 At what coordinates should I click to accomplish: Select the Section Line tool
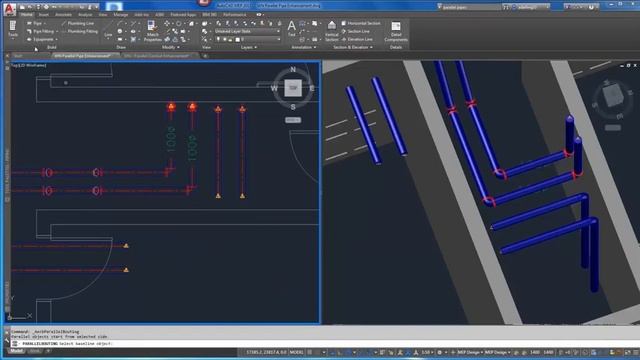356,31
